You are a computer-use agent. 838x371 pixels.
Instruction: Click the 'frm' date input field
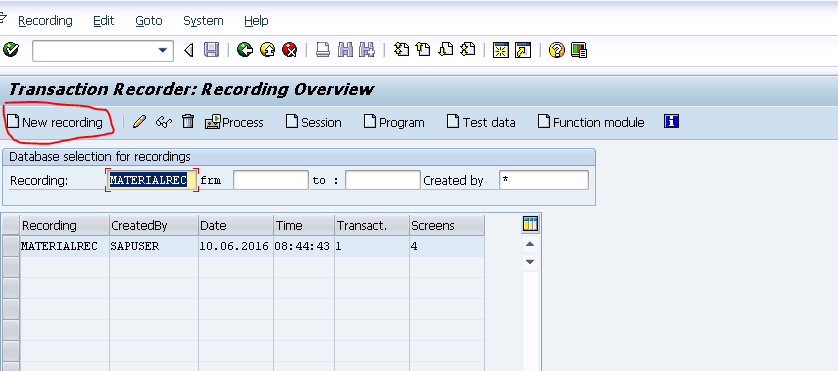pyautogui.click(x=271, y=180)
